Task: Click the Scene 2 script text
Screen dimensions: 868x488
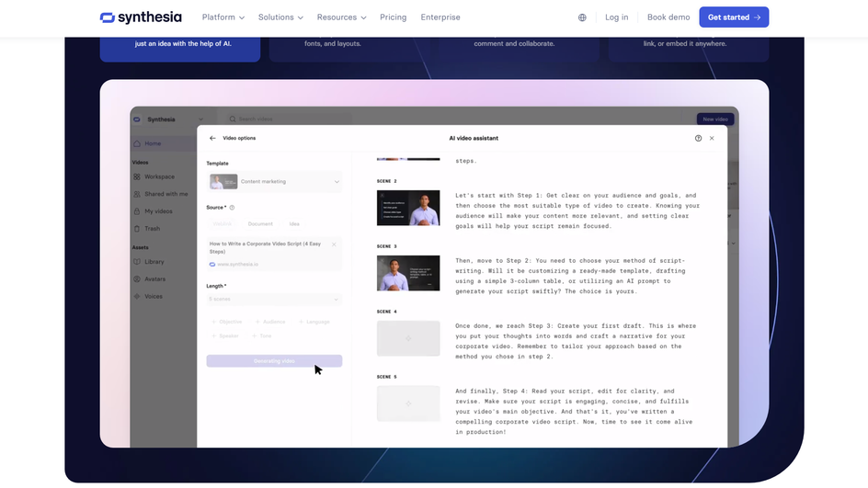Action: pyautogui.click(x=577, y=210)
